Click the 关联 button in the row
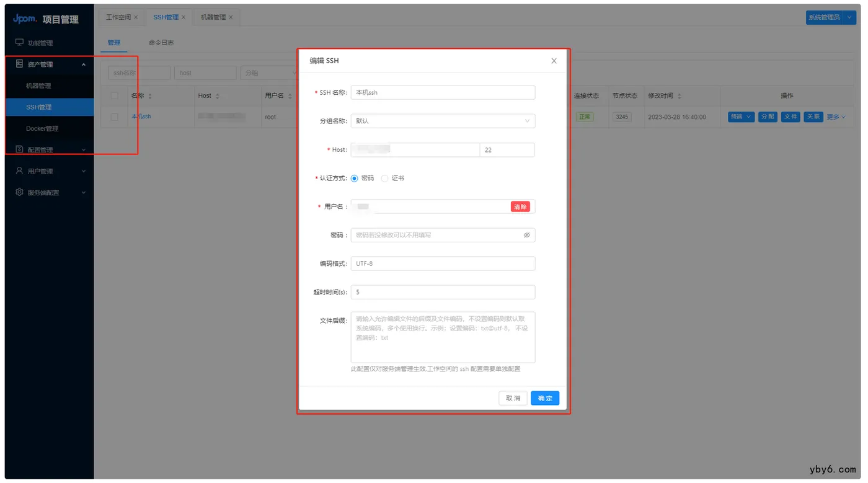 pyautogui.click(x=813, y=117)
